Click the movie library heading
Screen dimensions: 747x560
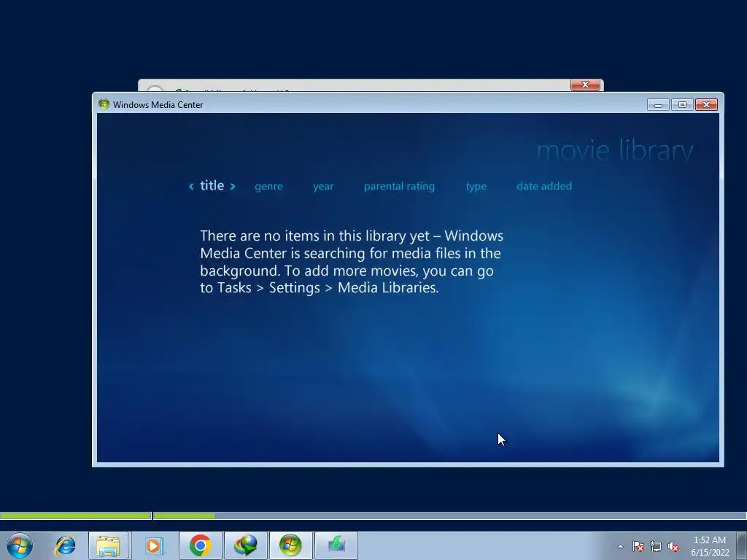(615, 151)
